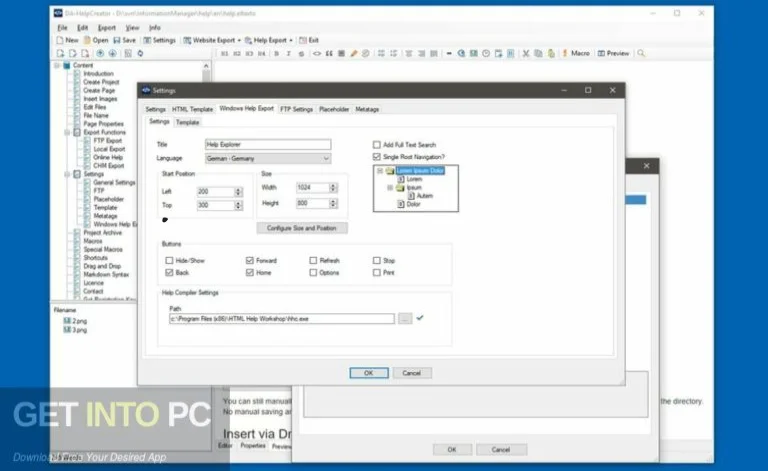Image resolution: width=768 pixels, height=471 pixels.
Task: Toggle the Back button checkbox
Action: (x=169, y=273)
